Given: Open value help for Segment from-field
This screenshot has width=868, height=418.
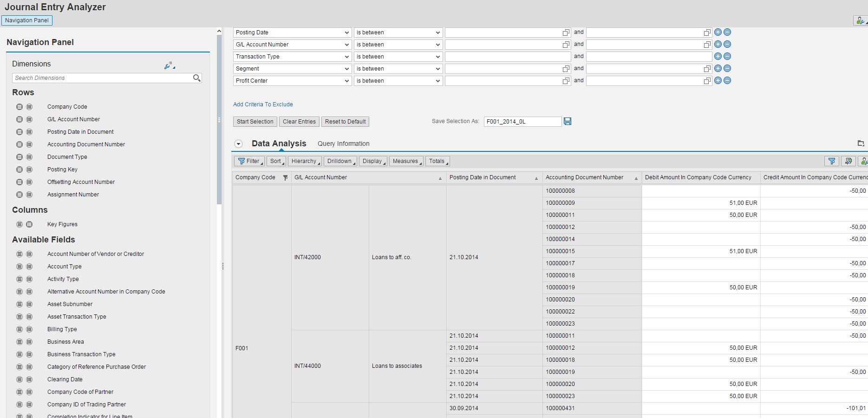Looking at the screenshot, I should [566, 69].
